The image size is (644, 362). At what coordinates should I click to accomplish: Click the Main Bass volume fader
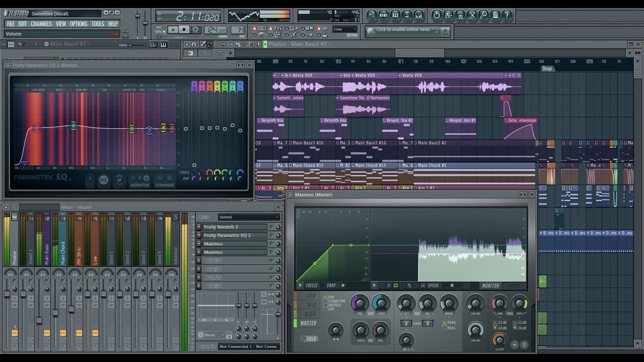point(39,320)
